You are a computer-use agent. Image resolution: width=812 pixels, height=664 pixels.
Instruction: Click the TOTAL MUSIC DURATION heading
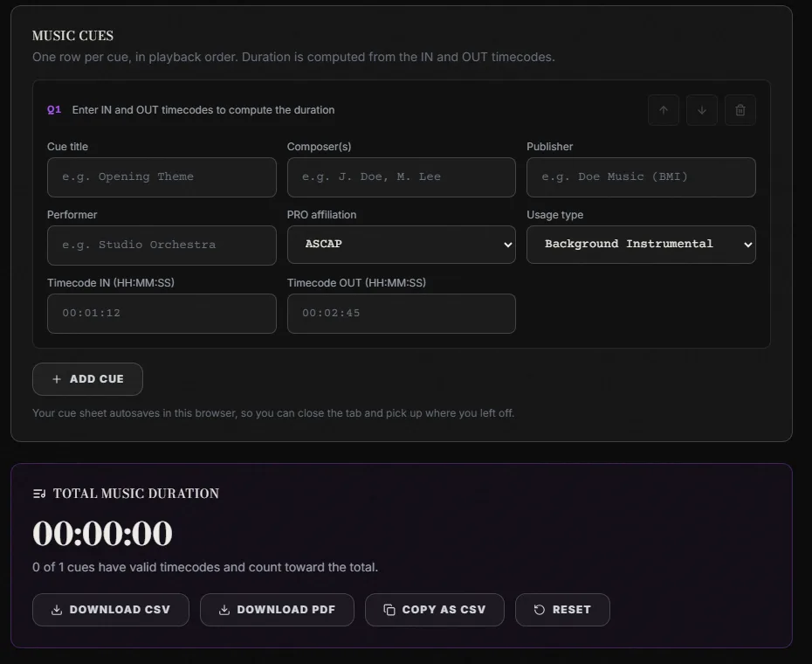click(x=136, y=494)
